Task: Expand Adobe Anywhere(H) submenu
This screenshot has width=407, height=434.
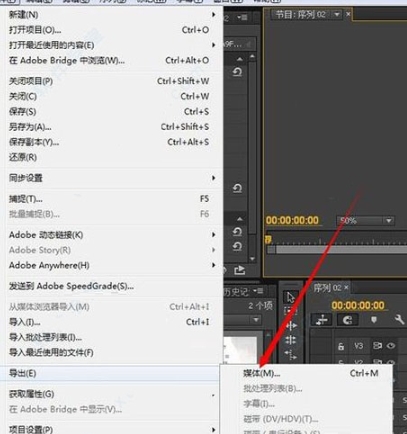Action: (112, 265)
